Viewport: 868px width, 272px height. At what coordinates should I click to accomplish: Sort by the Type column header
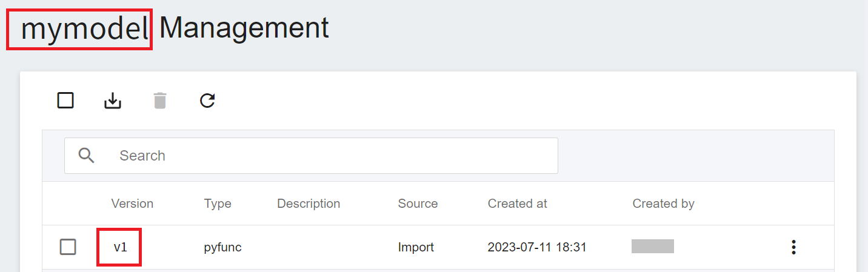(x=218, y=204)
